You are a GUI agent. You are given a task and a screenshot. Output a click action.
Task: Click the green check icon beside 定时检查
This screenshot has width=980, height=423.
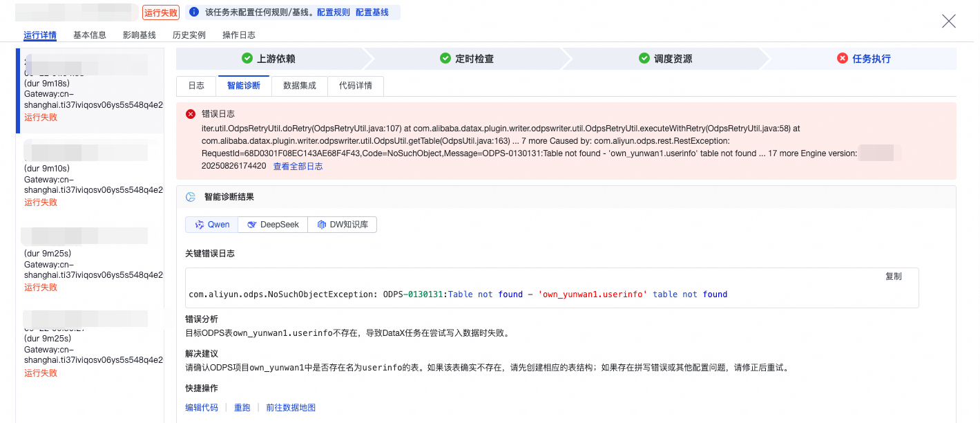click(x=445, y=59)
